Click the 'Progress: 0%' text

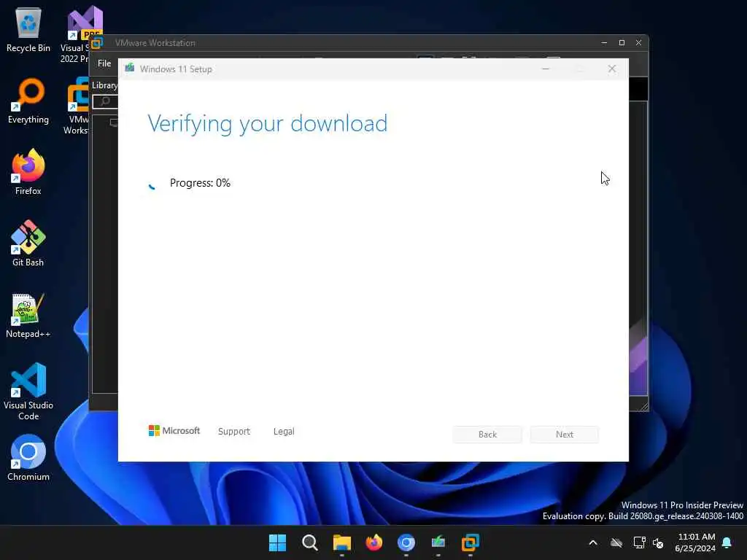pos(200,183)
